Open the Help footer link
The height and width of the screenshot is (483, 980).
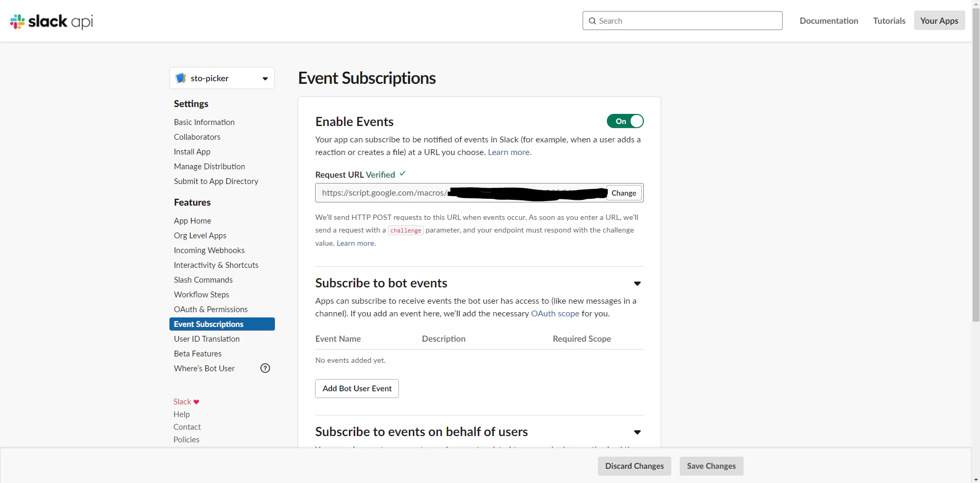[x=182, y=414]
